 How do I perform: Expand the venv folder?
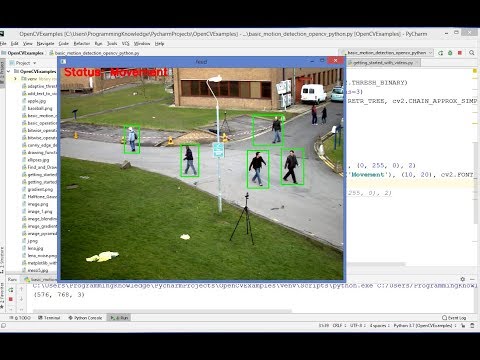15,79
